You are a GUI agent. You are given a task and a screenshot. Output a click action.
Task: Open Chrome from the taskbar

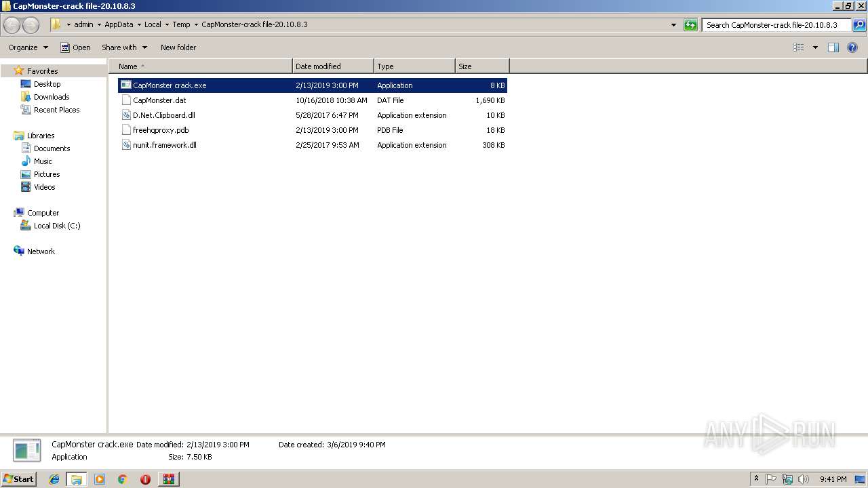pos(122,479)
